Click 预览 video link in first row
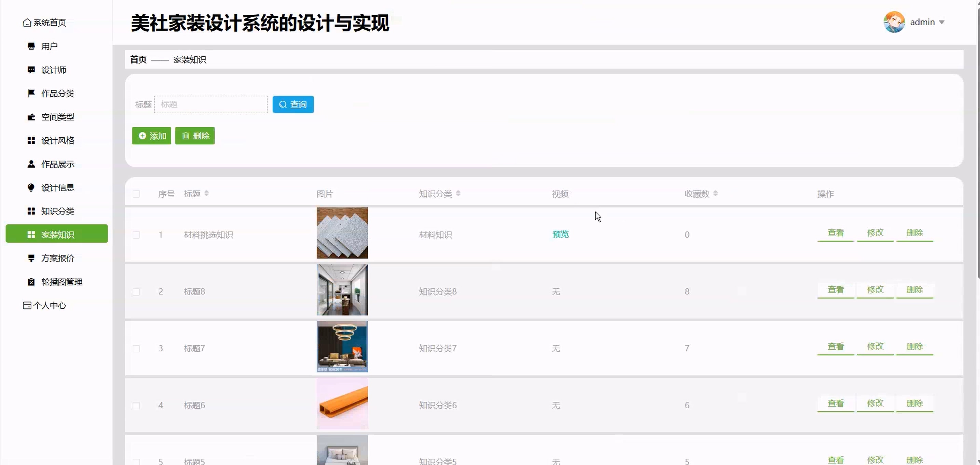Screen dimensions: 980x465 pyautogui.click(x=560, y=234)
